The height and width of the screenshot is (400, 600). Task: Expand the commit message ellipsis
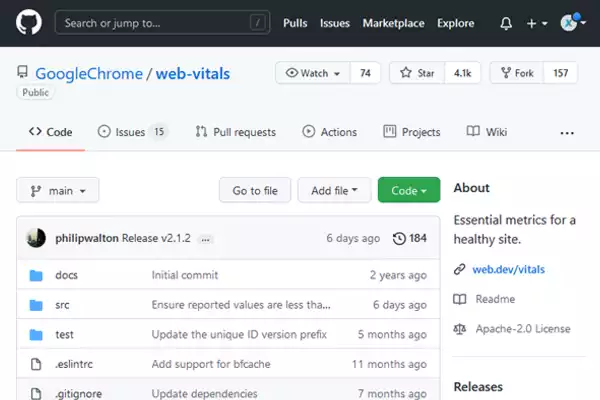[205, 240]
